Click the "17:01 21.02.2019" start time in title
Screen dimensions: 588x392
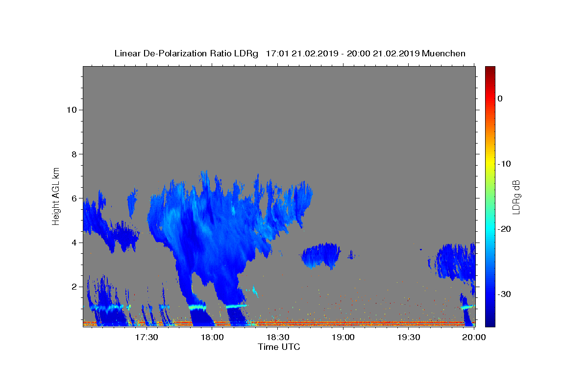click(301, 53)
